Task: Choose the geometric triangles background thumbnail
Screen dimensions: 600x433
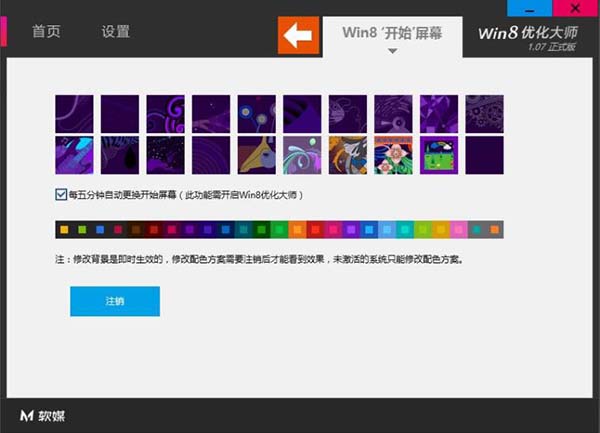Action: [439, 114]
